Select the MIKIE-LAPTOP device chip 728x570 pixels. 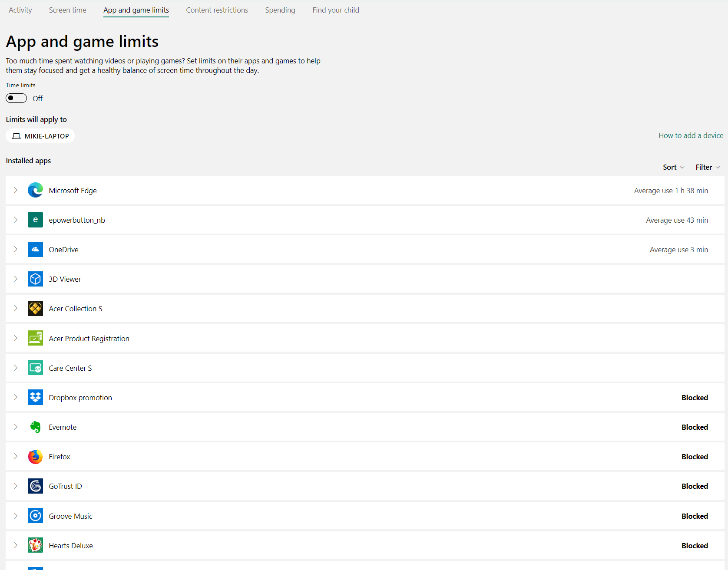pos(40,136)
